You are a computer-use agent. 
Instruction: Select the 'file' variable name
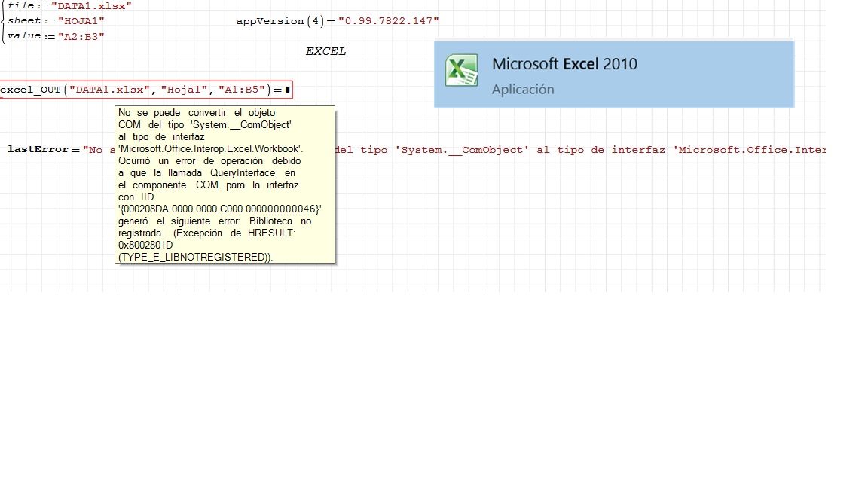click(x=20, y=6)
